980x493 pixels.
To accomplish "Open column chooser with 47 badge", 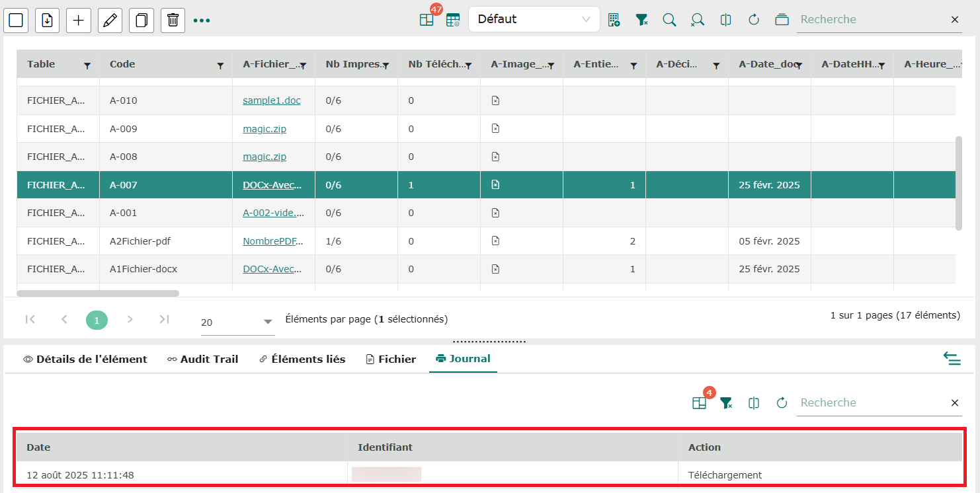I will (x=427, y=20).
